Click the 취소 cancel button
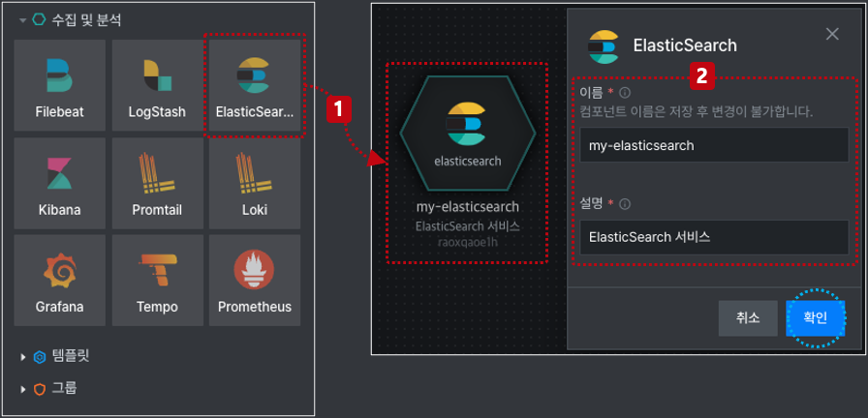 748,318
